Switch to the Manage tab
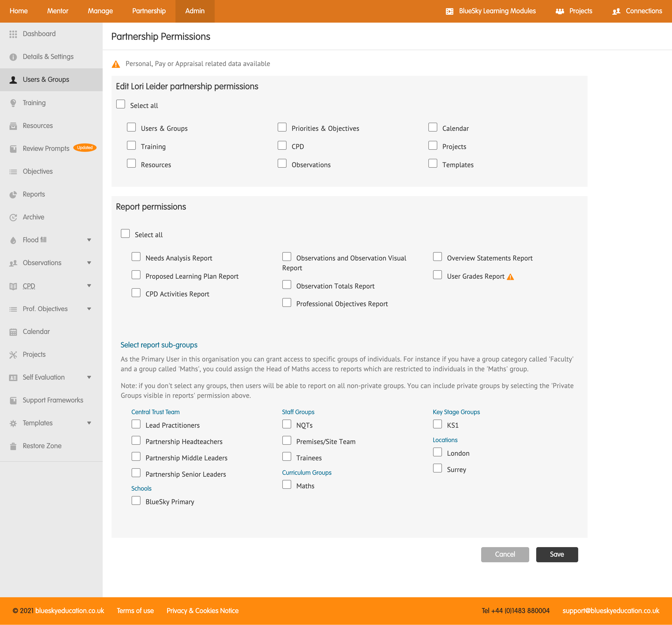 [x=100, y=11]
